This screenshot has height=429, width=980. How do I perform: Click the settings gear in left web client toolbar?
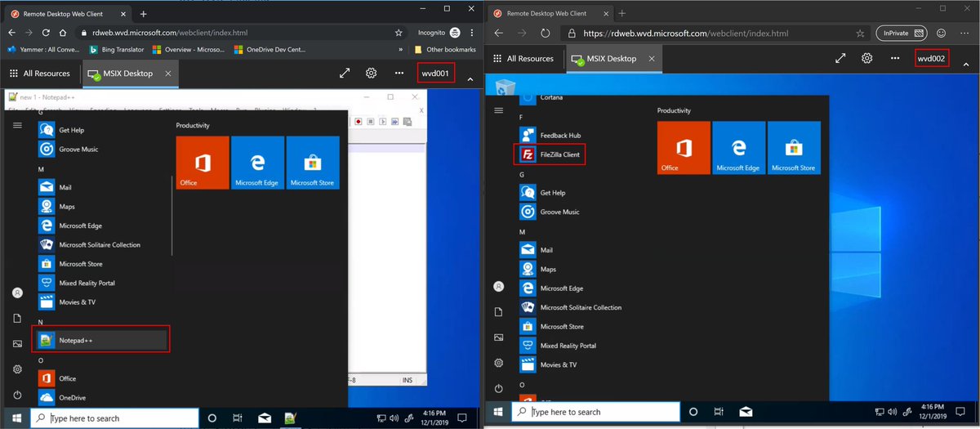click(371, 73)
